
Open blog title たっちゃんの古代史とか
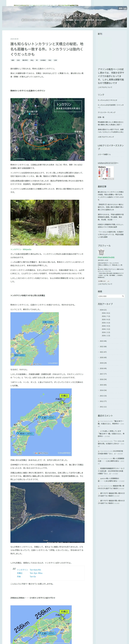[x=64, y=15]
